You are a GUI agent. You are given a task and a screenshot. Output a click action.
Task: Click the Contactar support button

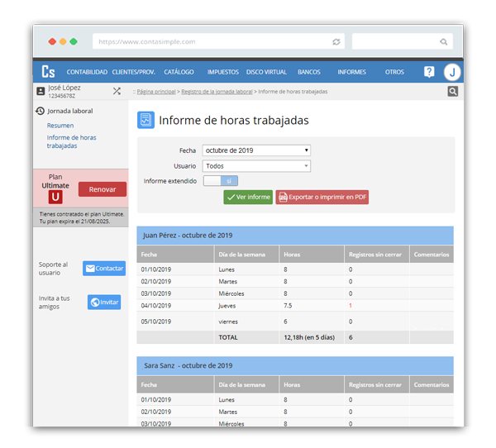point(104,269)
